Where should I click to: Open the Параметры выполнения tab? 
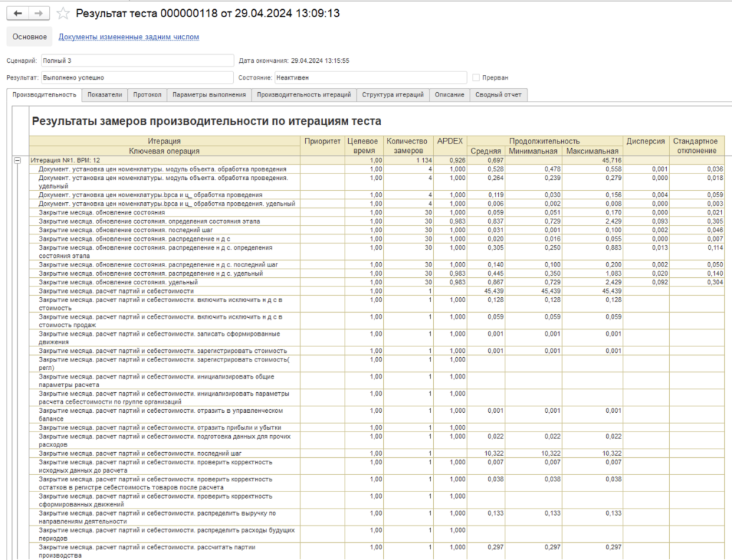209,94
